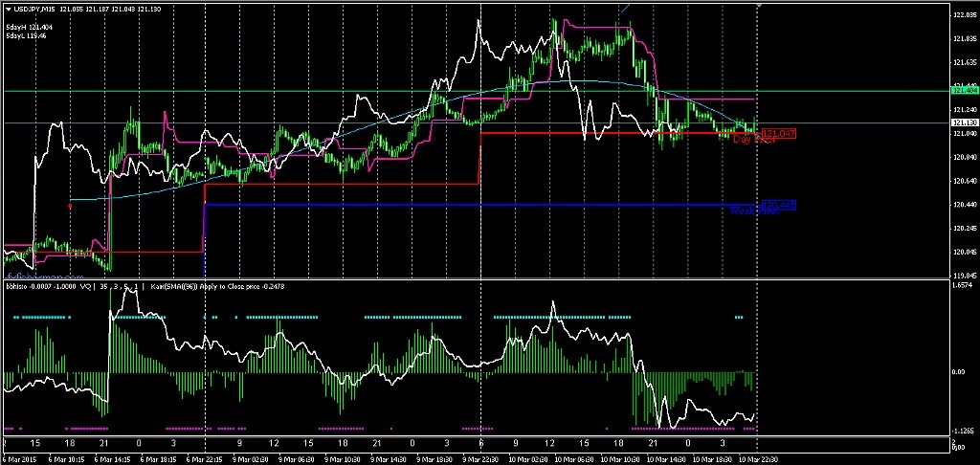Screen dimensions: 980x465
Task: Select the blue 120.445 Week Pivot price box
Action: click(x=779, y=205)
